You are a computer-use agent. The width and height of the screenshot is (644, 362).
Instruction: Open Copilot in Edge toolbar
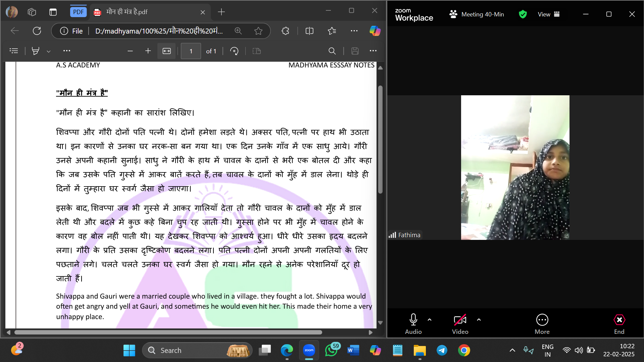coord(375,31)
